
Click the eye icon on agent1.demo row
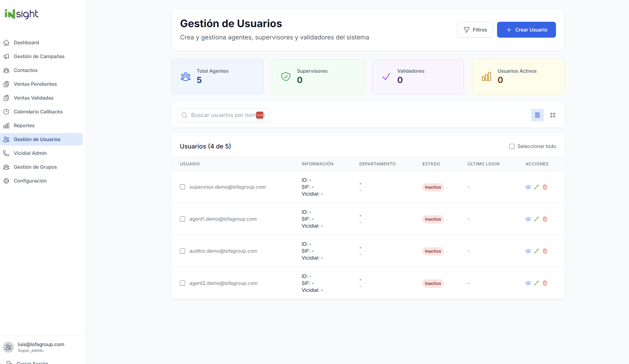point(528,219)
